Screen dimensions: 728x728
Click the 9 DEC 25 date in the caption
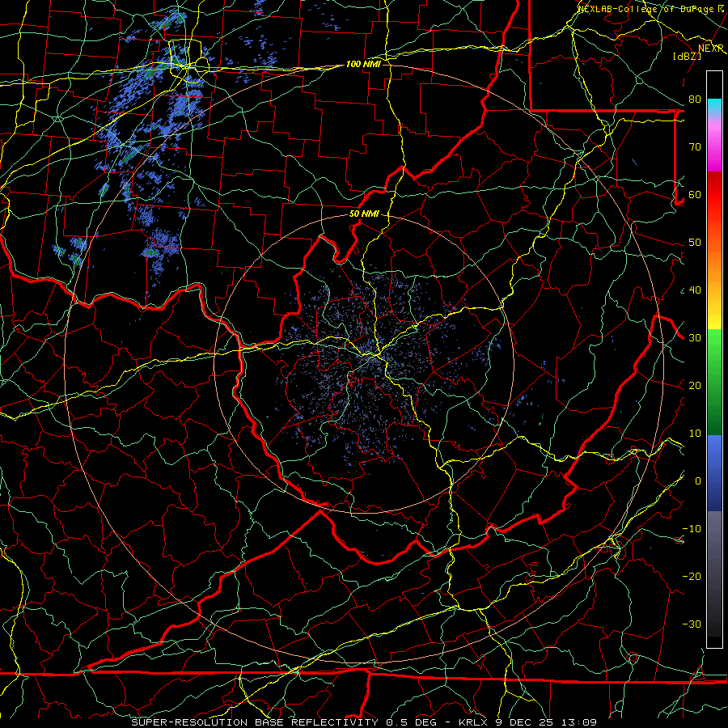click(x=523, y=722)
